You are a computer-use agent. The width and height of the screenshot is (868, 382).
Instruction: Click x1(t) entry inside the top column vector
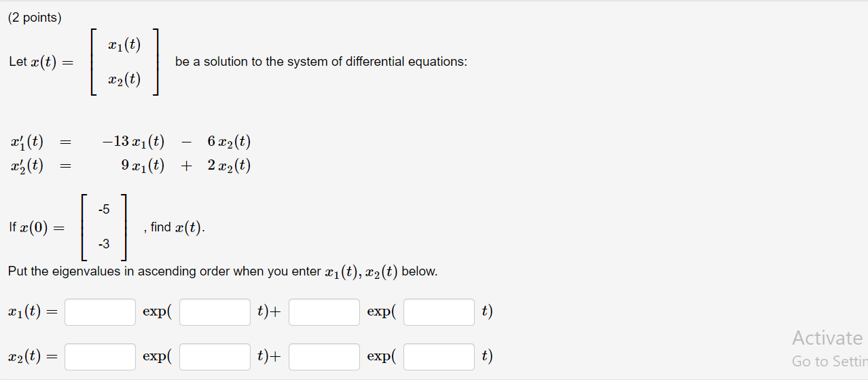[124, 45]
